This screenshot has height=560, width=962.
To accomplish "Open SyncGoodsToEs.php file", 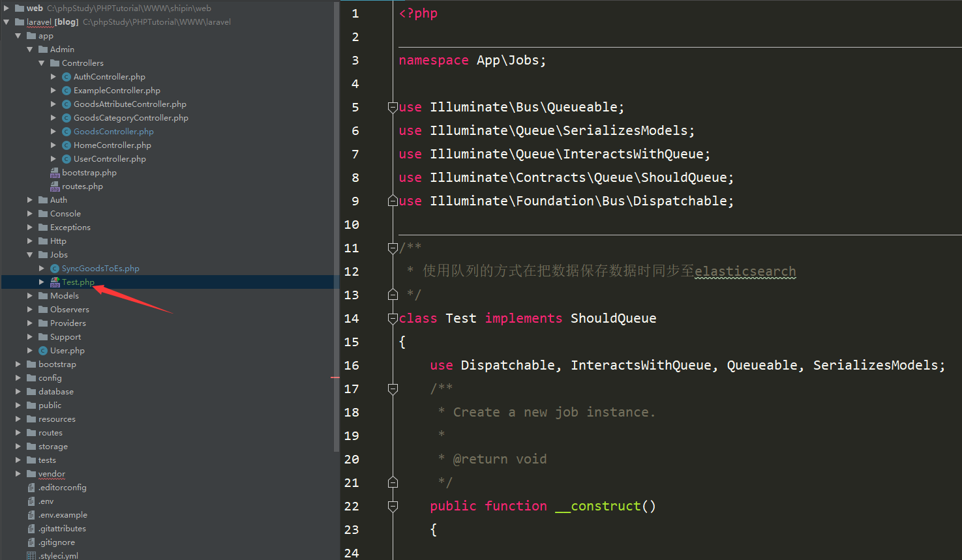I will (100, 269).
